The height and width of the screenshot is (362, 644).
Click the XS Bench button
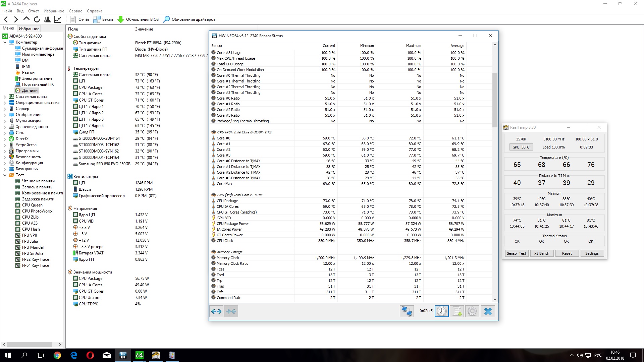tap(542, 253)
